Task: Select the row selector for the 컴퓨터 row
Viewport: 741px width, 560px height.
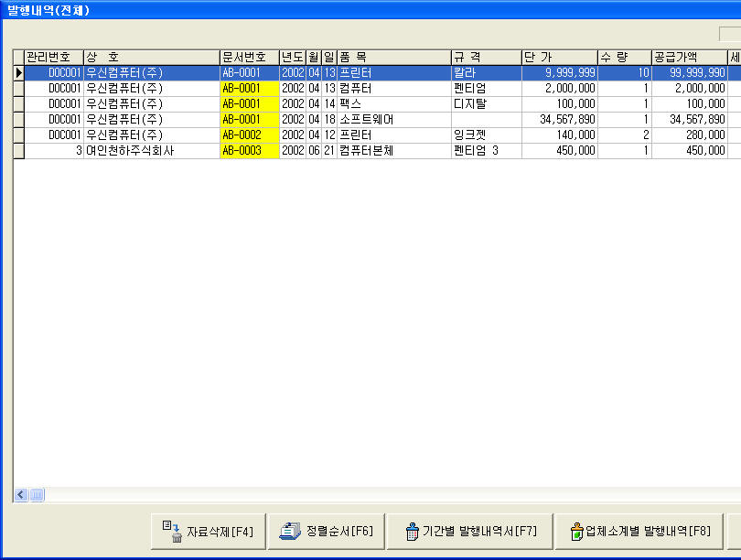Action: 19,89
